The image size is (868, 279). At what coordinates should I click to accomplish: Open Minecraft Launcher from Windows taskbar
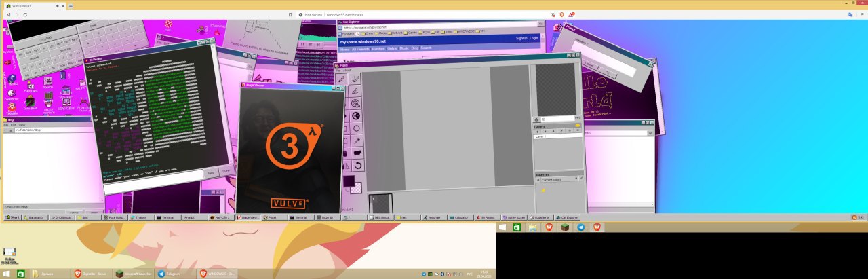point(134,274)
